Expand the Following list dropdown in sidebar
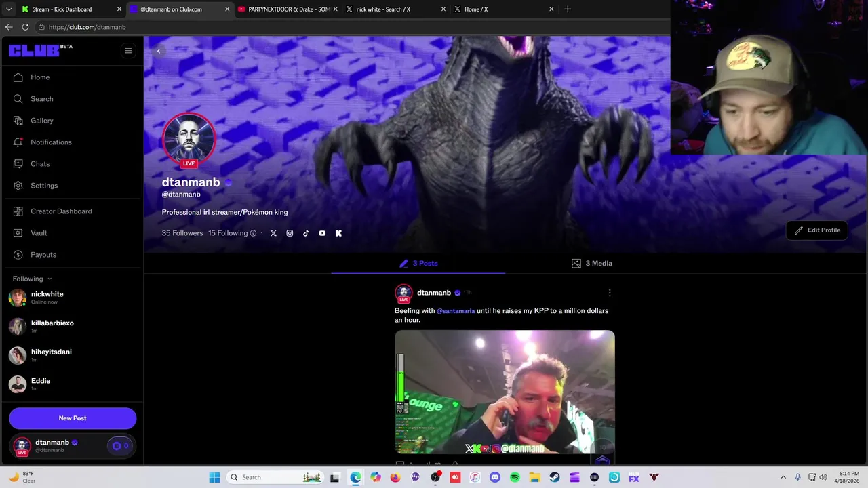868x488 pixels. click(32, 279)
